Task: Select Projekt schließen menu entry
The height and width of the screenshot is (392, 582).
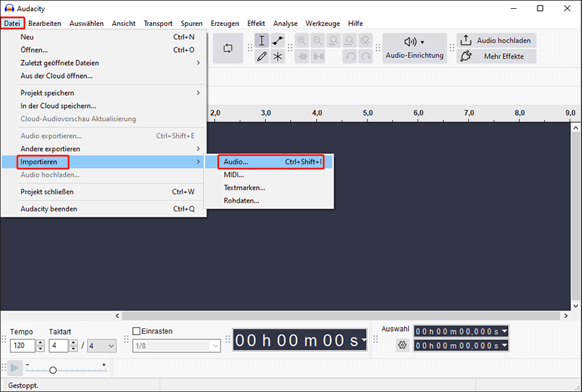Action: [103, 192]
